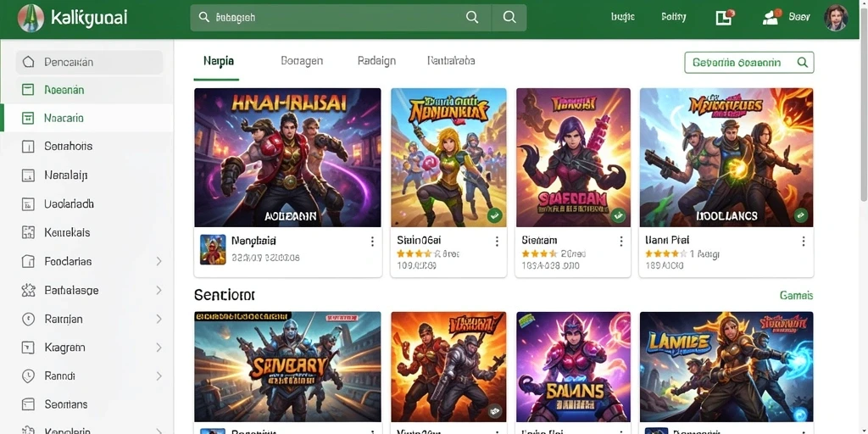Click the three-dot menu on the Nengbaiai card
The height and width of the screenshot is (434, 868).
[372, 242]
